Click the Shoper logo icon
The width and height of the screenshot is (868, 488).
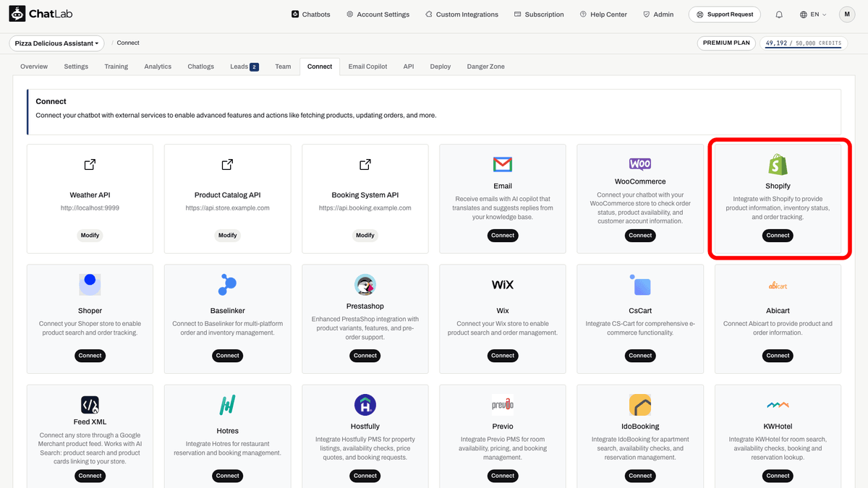90,285
